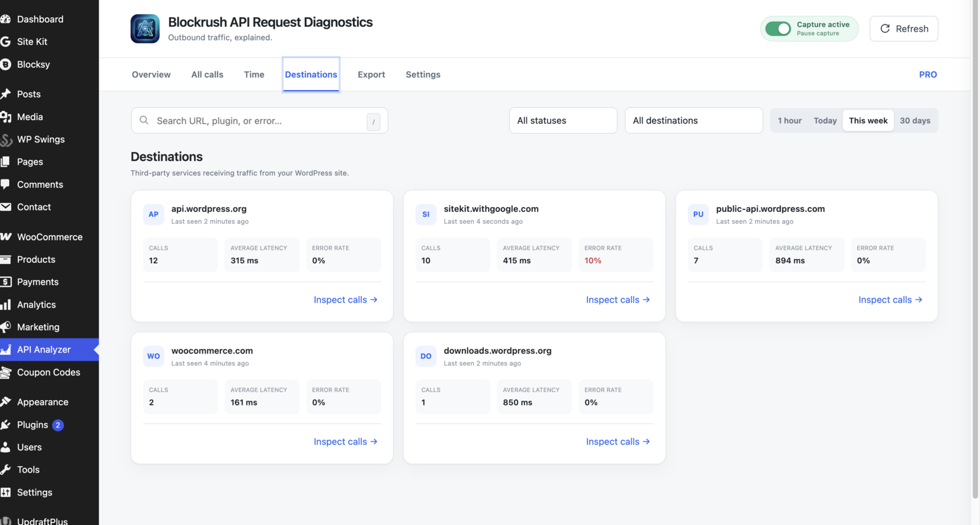Focus the Search URL, plugin, or error field
This screenshot has width=980, height=525.
tap(260, 121)
